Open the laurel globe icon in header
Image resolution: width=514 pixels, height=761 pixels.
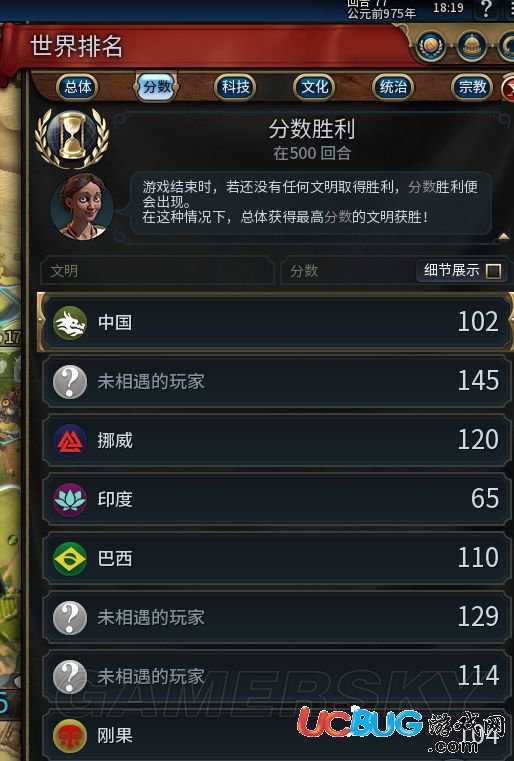pyautogui.click(x=430, y=47)
